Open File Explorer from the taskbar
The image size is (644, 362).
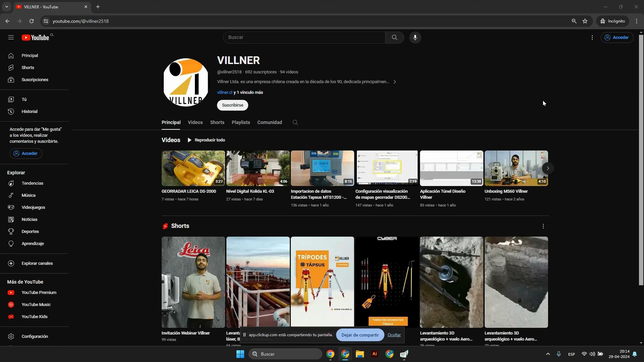[x=360, y=354]
